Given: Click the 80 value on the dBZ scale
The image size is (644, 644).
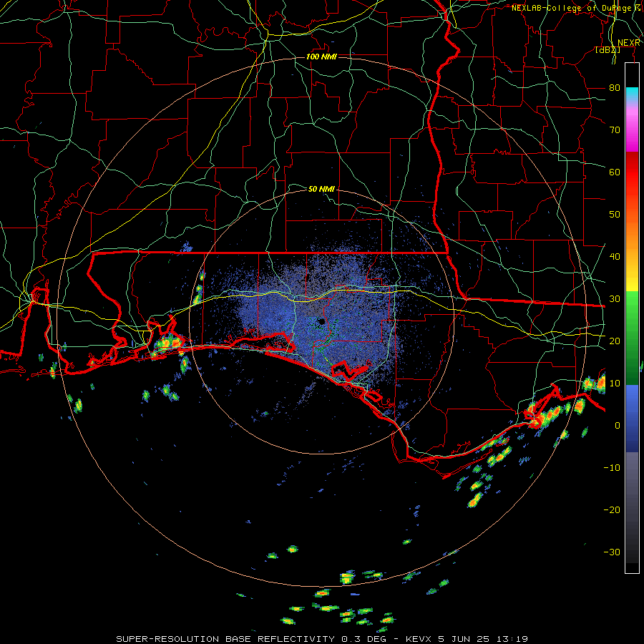Looking at the screenshot, I should point(615,87).
